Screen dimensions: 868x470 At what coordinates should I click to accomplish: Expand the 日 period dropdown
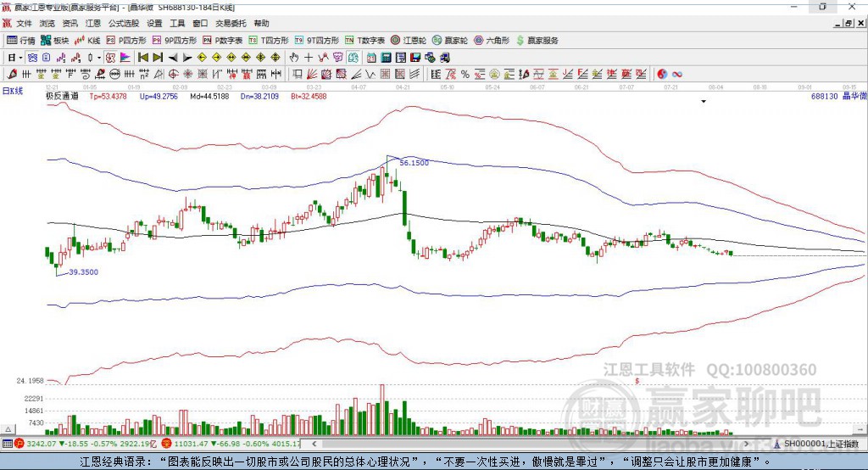(20, 58)
